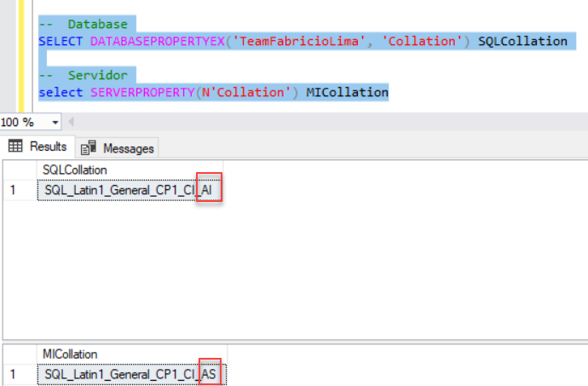
Task: Click the MICollation alias in the query editor
Action: [x=347, y=92]
